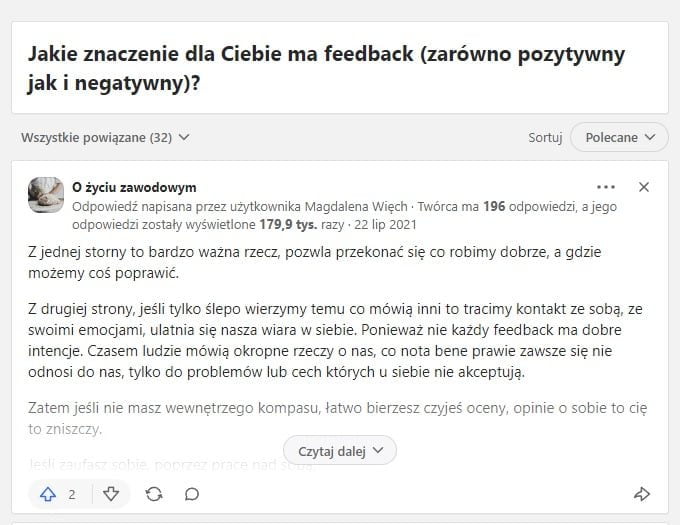
Task: Dismiss the answer with the X icon
Action: pos(644,187)
